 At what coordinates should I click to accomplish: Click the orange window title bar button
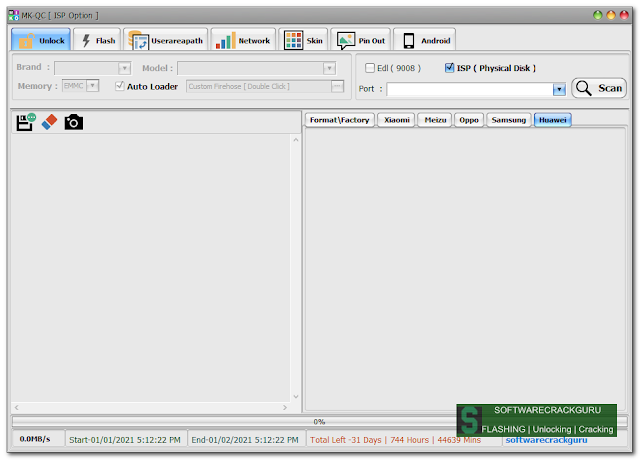click(611, 15)
